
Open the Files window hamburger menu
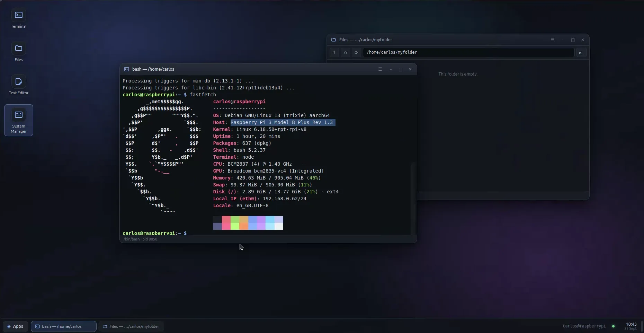tap(553, 40)
